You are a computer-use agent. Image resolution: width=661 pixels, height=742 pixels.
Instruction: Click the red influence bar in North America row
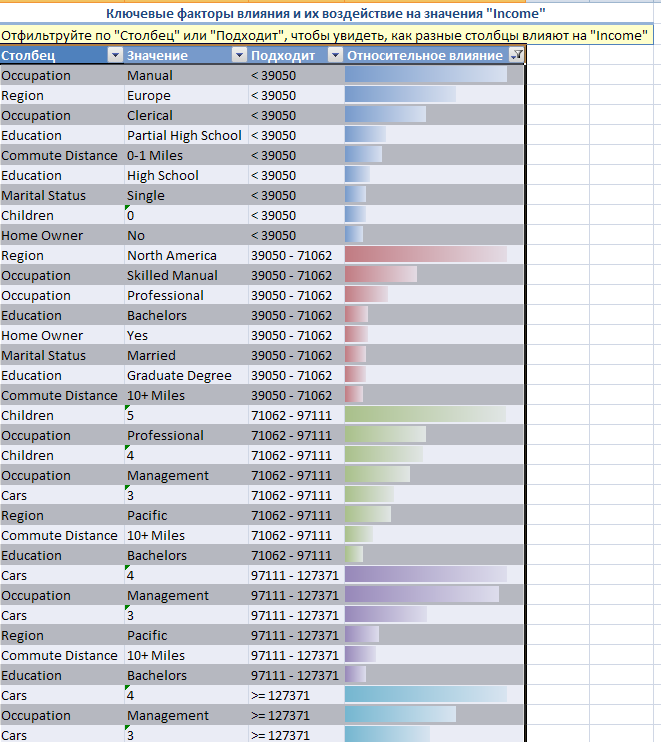pos(426,254)
